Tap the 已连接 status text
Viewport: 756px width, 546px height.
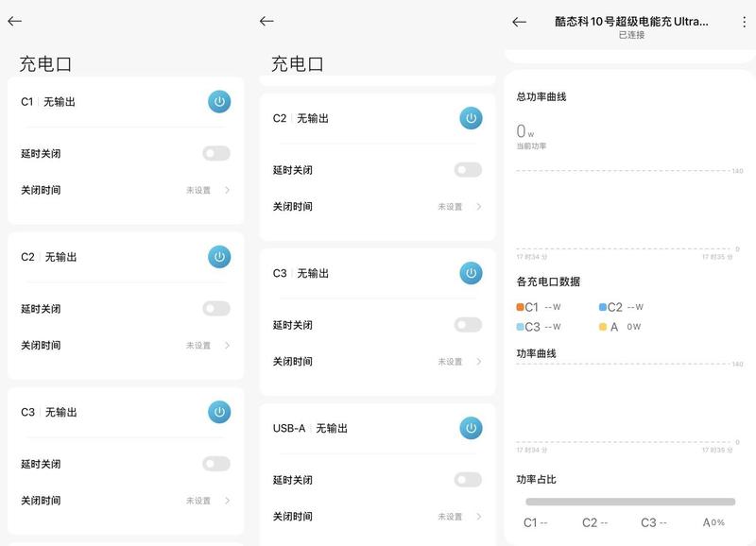[x=631, y=35]
